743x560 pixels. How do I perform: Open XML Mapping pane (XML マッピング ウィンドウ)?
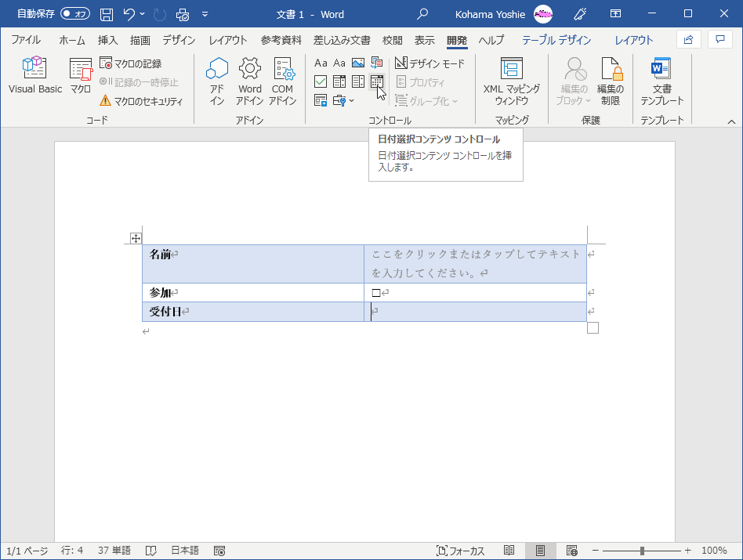click(x=511, y=81)
